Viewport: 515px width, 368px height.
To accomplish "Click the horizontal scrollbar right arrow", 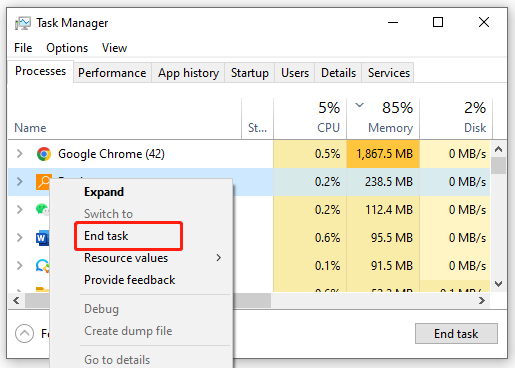I will pos(482,301).
